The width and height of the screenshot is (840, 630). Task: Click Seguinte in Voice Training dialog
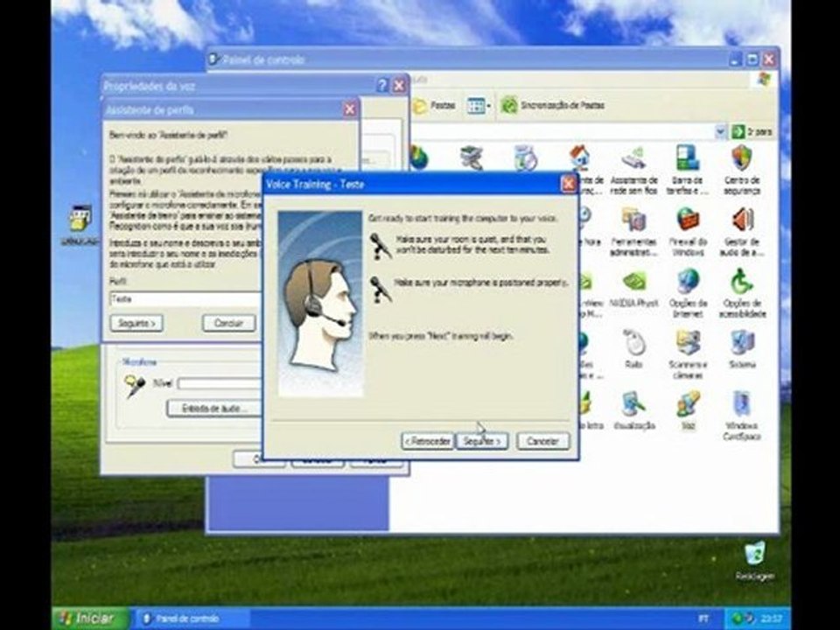click(481, 441)
